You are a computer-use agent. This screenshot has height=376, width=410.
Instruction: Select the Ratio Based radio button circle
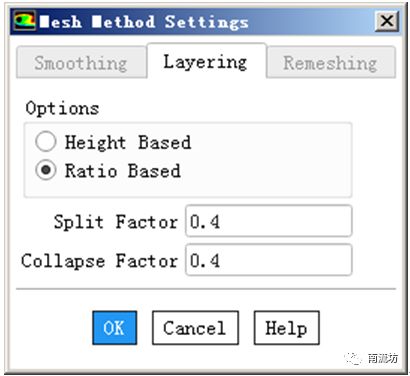[x=46, y=170]
